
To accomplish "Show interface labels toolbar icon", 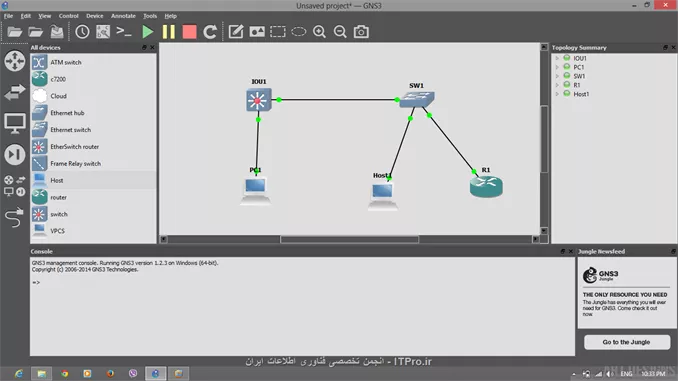I will coord(103,32).
